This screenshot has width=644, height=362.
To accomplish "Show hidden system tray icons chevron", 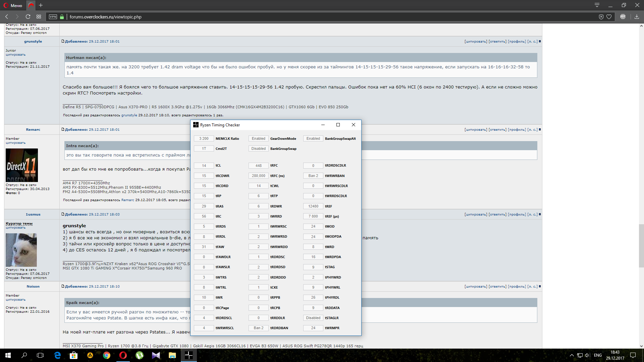I will (572, 355).
